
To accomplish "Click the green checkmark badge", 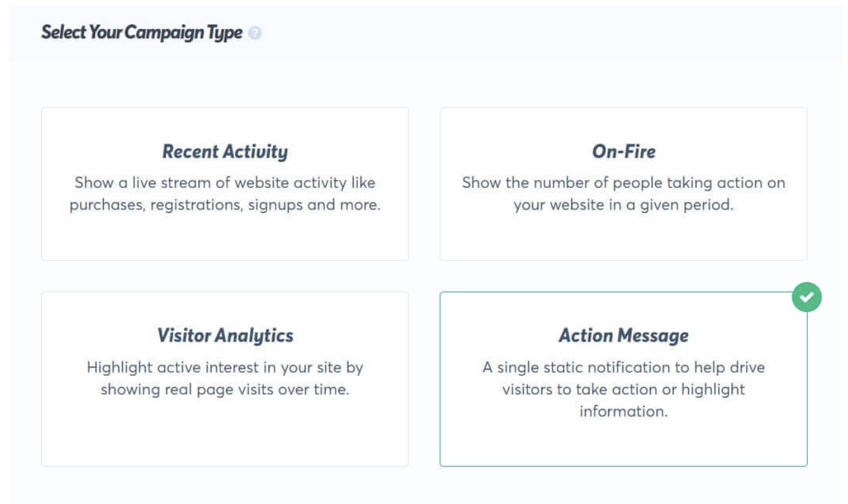I will pyautogui.click(x=807, y=296).
